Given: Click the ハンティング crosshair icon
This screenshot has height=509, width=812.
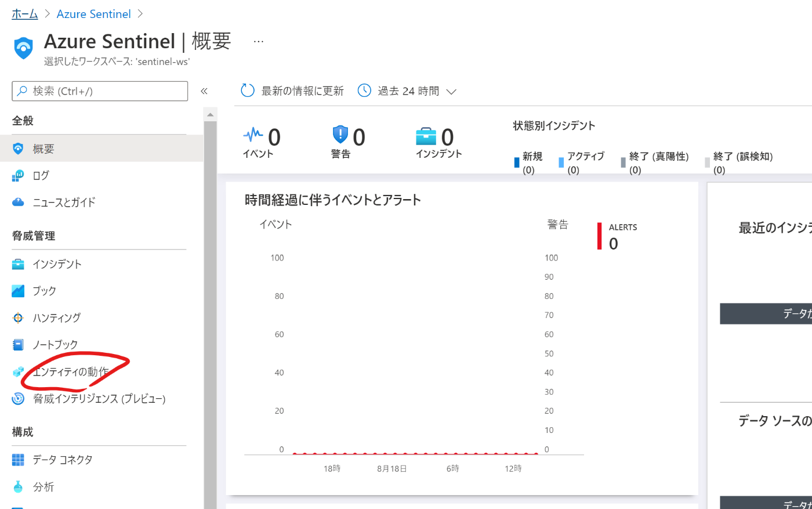Looking at the screenshot, I should point(18,318).
